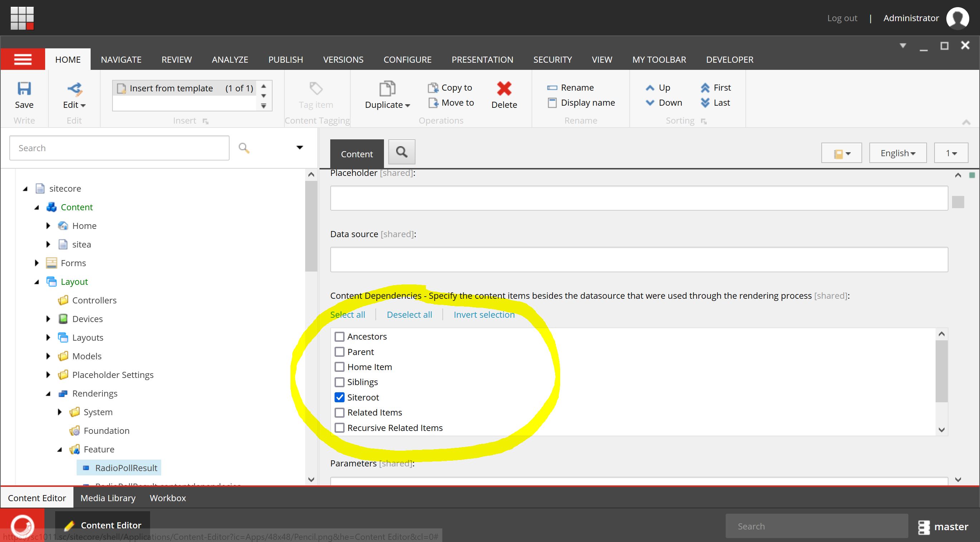Switch to the Media Library tab
Image resolution: width=980 pixels, height=542 pixels.
point(108,498)
